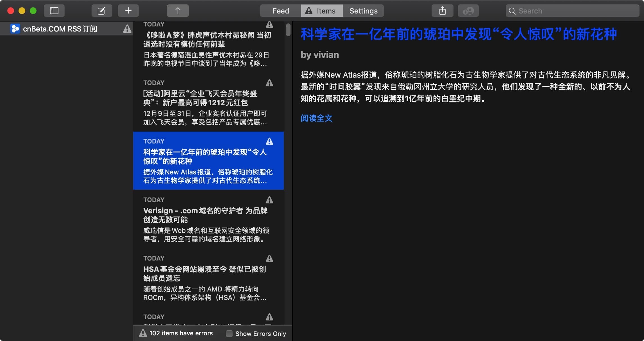Select 阿里云企业飞天会员 list item
644x341 pixels.
click(208, 102)
